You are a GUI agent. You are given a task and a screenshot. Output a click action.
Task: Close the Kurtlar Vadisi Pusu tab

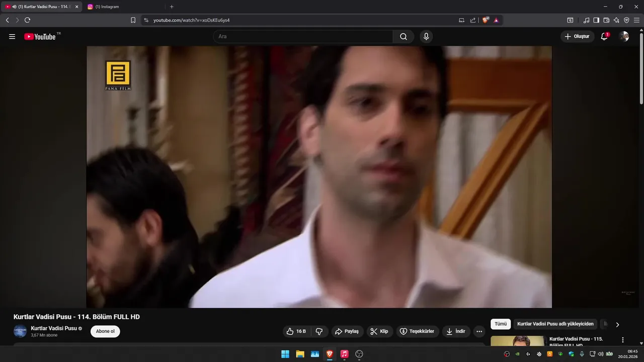77,7
